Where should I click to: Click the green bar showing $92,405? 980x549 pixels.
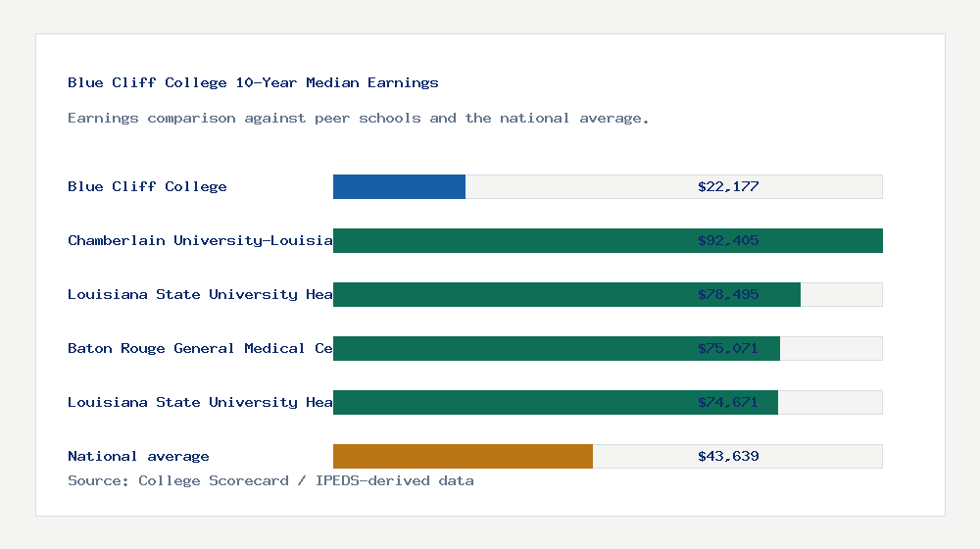tap(609, 241)
